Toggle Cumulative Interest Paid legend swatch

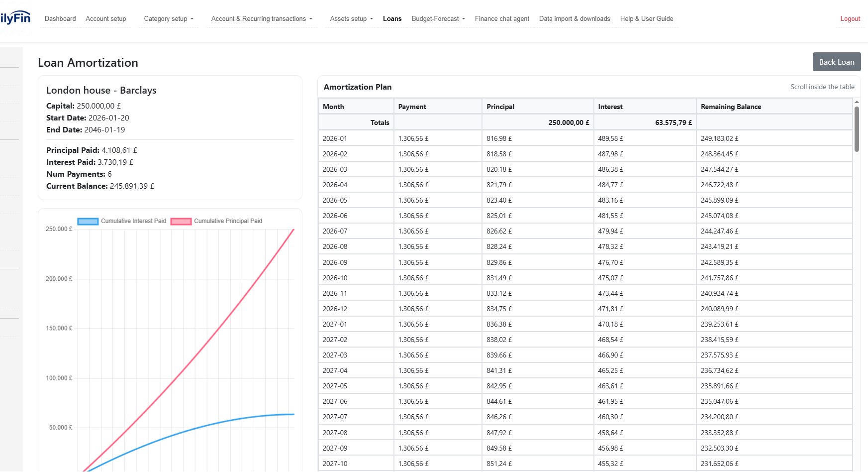(x=88, y=221)
